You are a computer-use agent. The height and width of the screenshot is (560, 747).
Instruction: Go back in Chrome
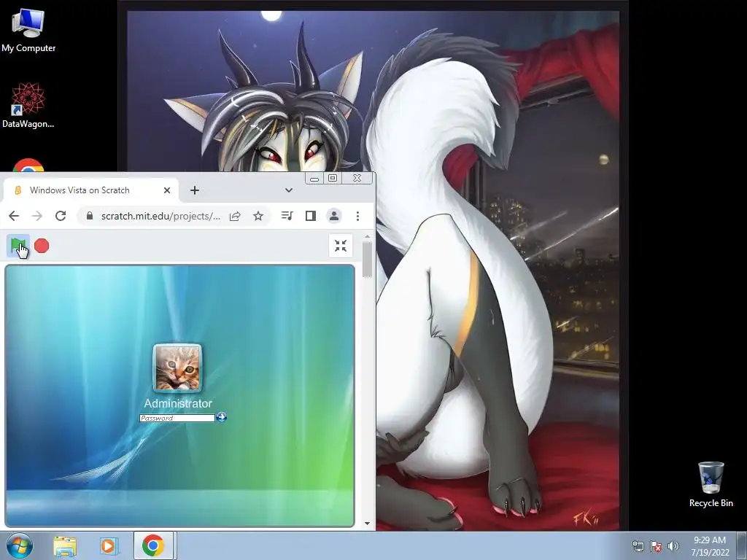click(14, 216)
